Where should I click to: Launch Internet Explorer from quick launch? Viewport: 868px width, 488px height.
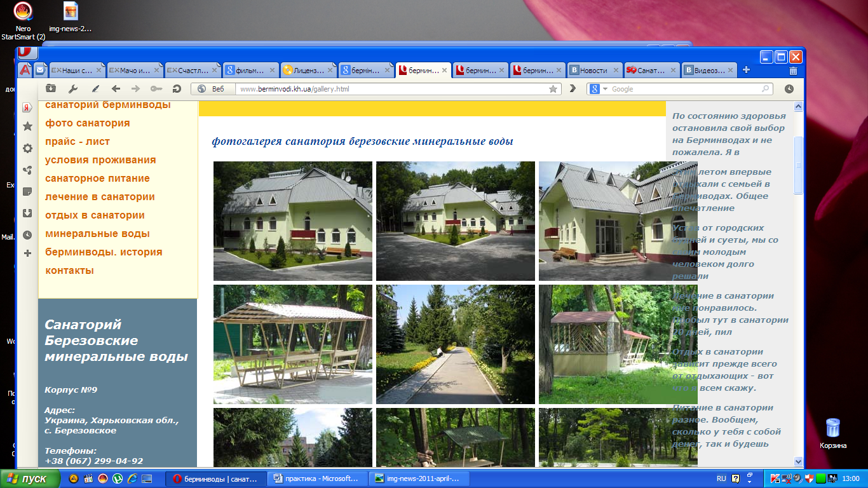[132, 478]
